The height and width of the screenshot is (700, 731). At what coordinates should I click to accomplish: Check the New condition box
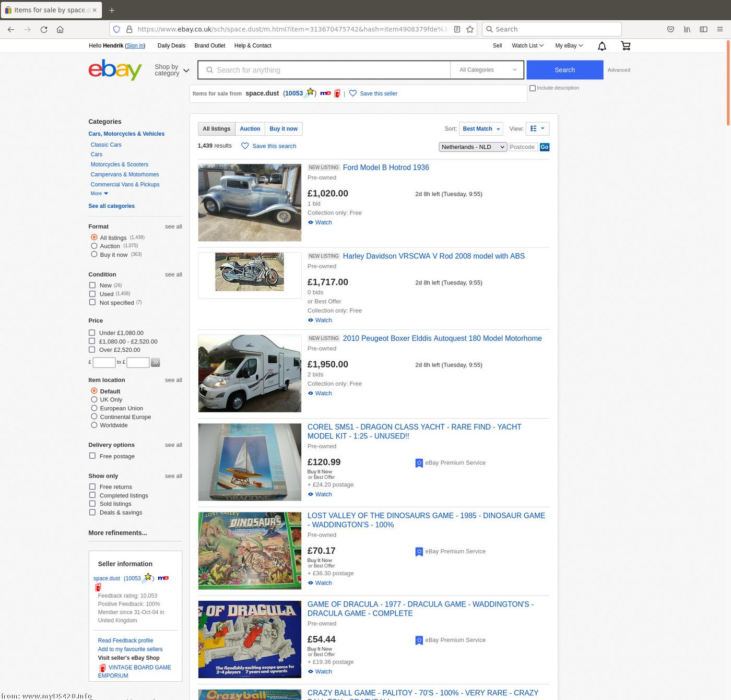[x=92, y=285]
